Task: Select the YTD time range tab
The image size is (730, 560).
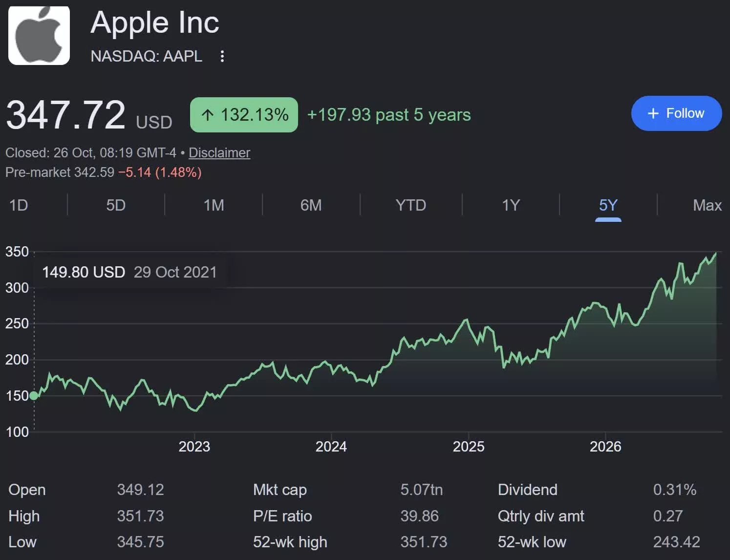Action: pyautogui.click(x=410, y=205)
